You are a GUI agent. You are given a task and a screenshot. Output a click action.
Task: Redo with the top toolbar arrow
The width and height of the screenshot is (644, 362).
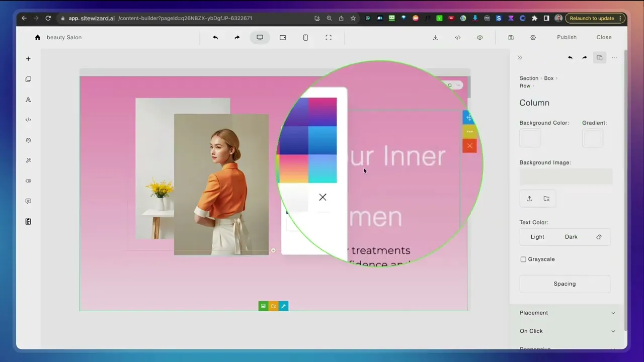[x=237, y=37]
